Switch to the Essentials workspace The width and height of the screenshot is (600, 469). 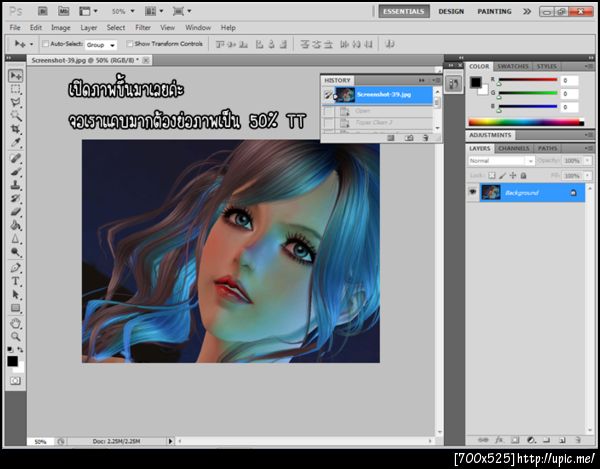click(404, 11)
